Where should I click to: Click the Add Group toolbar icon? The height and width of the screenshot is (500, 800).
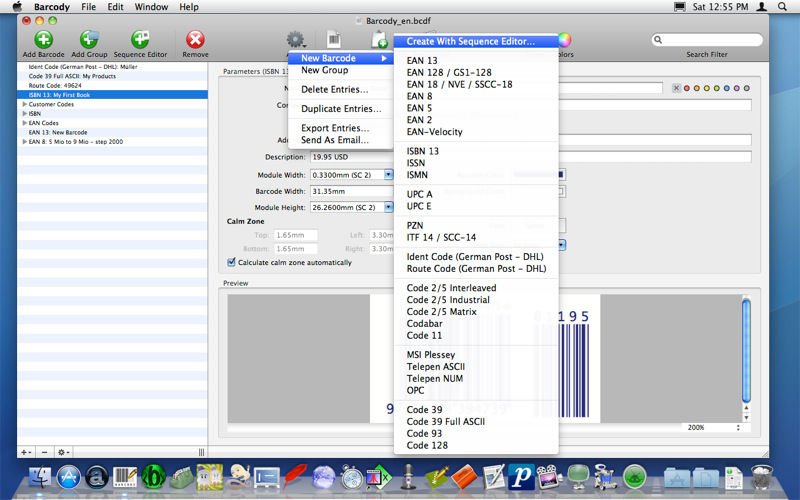(89, 40)
